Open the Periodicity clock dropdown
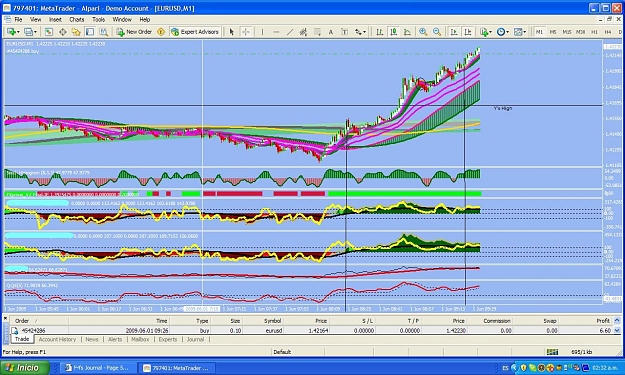This screenshot has height=375, width=625. 502,32
